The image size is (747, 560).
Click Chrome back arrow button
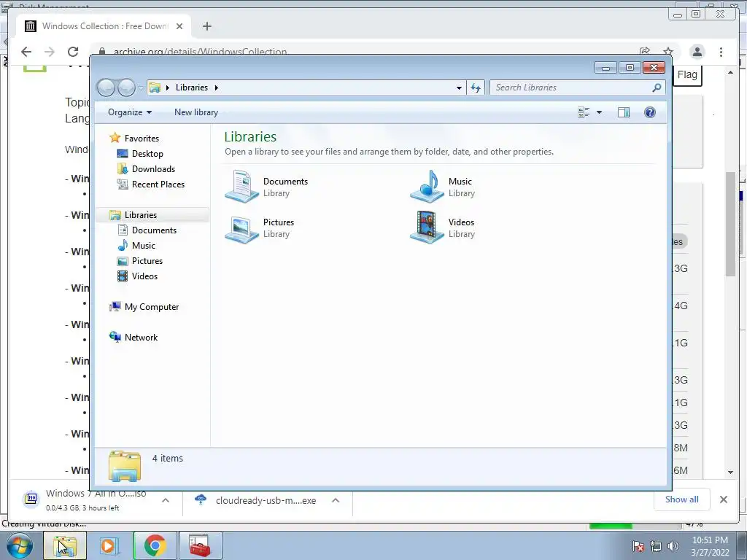click(26, 52)
